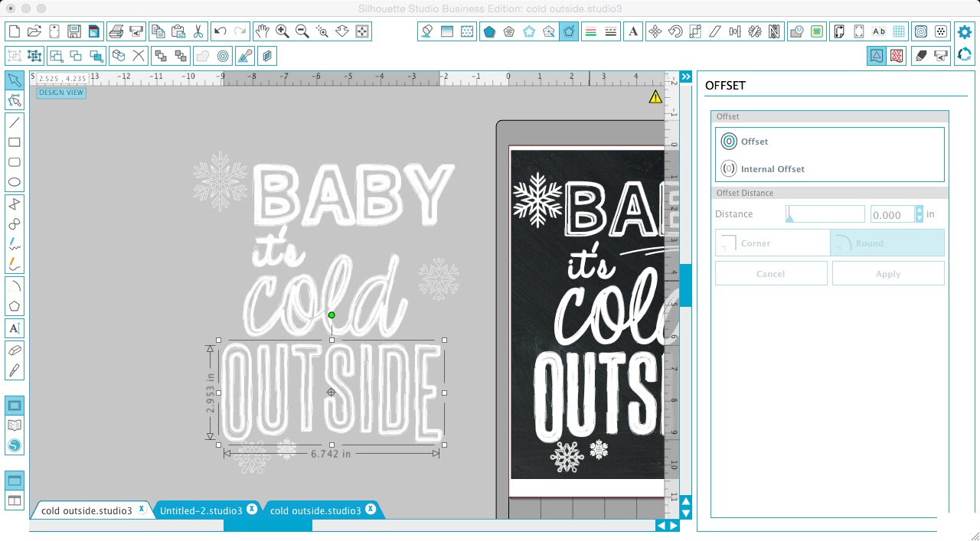
Task: Zoom out of the canvas
Action: point(302,31)
